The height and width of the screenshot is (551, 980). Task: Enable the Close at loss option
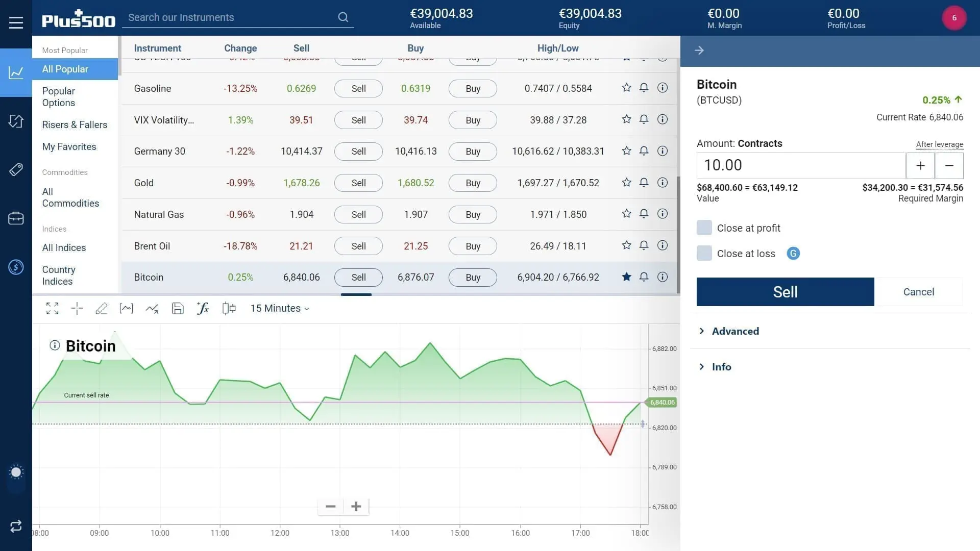(x=704, y=253)
